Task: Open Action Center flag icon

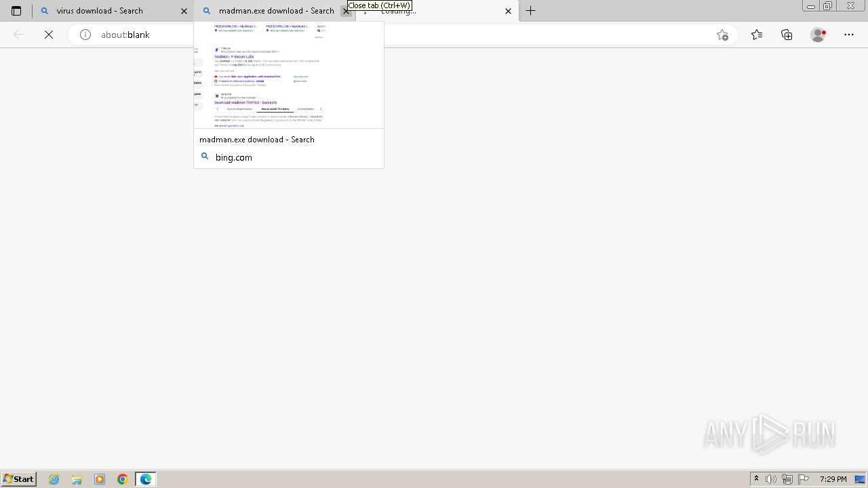Action: [804, 479]
